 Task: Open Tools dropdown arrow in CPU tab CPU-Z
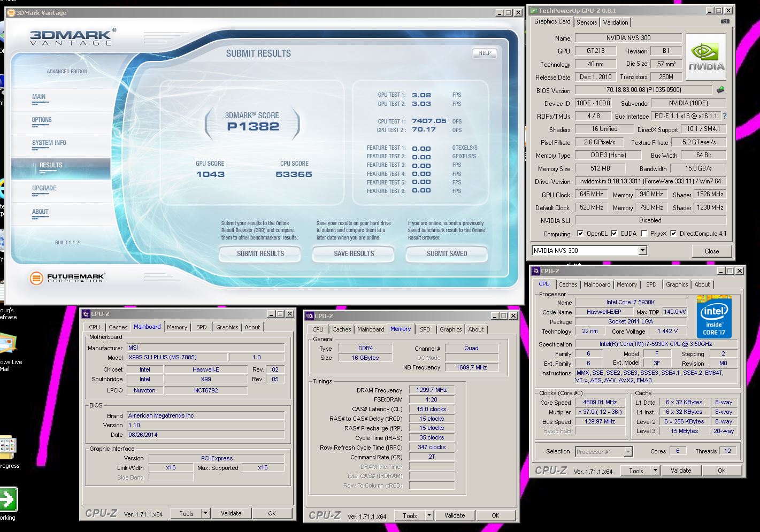pos(655,471)
